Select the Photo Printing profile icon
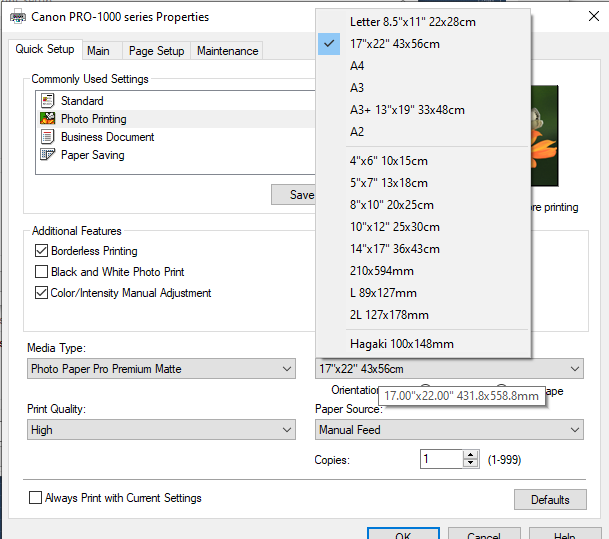The width and height of the screenshot is (609, 539). tap(47, 119)
